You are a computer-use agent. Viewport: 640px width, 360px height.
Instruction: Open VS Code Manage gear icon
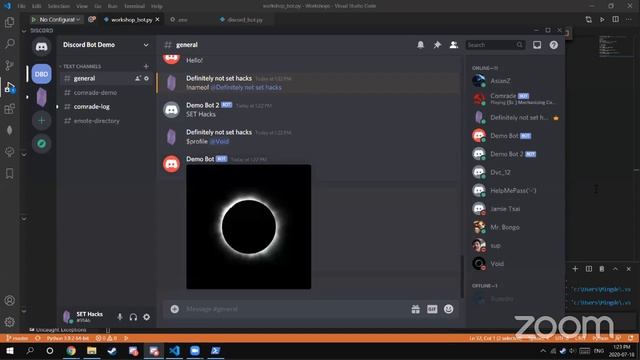click(x=9, y=322)
